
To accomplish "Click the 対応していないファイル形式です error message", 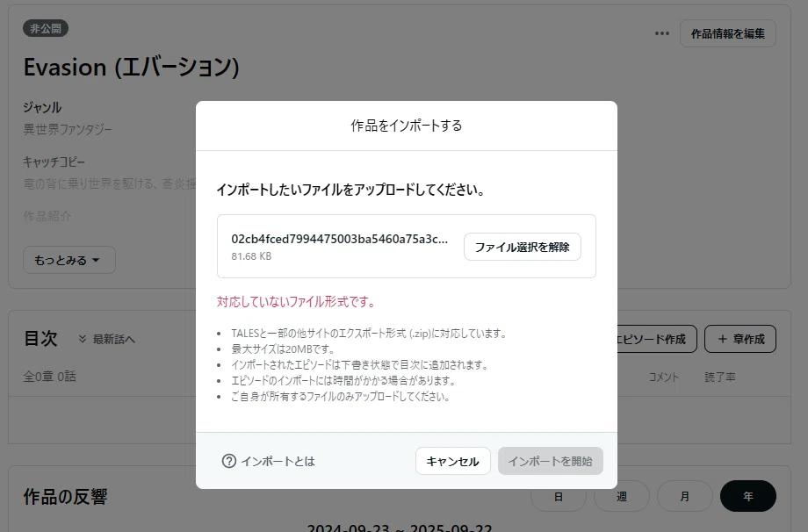I will tap(296, 301).
